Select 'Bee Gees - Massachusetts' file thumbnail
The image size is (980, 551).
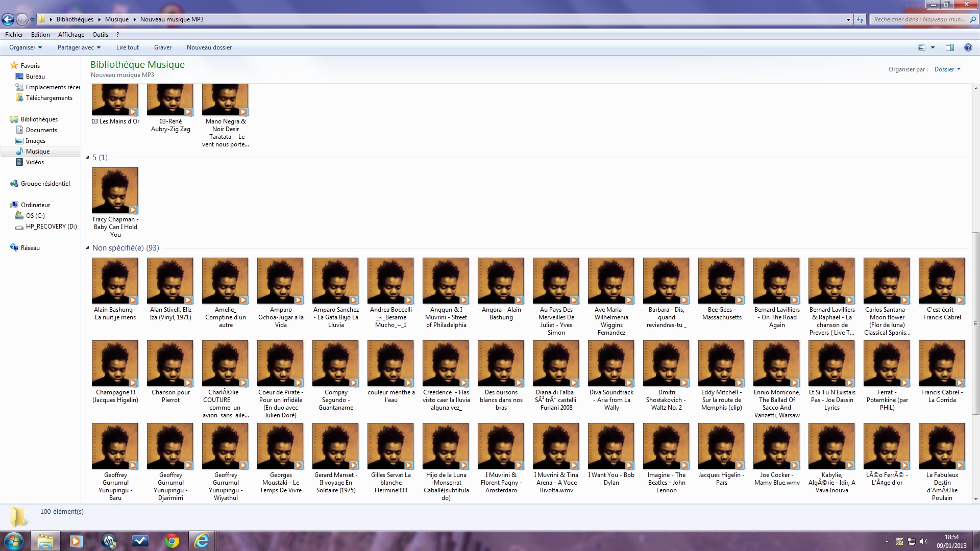point(721,281)
